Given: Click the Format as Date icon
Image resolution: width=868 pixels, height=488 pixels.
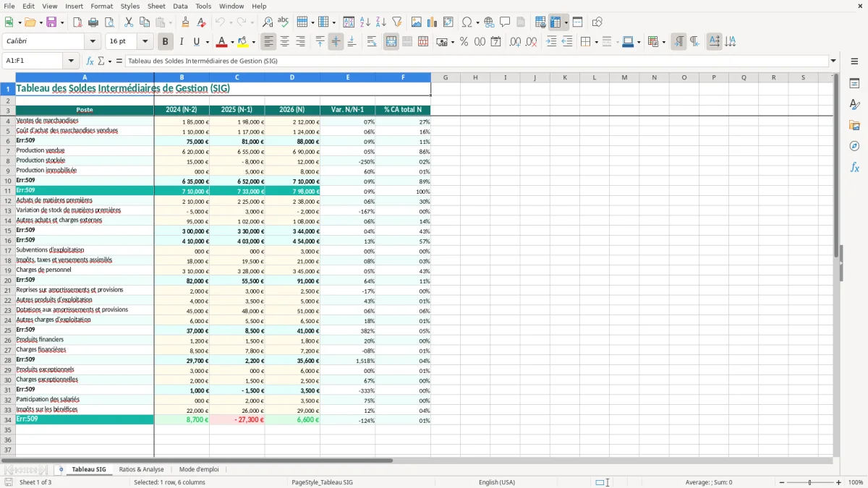Looking at the screenshot, I should click(496, 42).
